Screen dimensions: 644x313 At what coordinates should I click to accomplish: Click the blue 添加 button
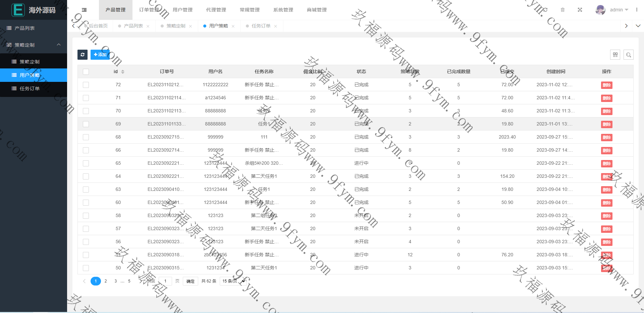100,55
